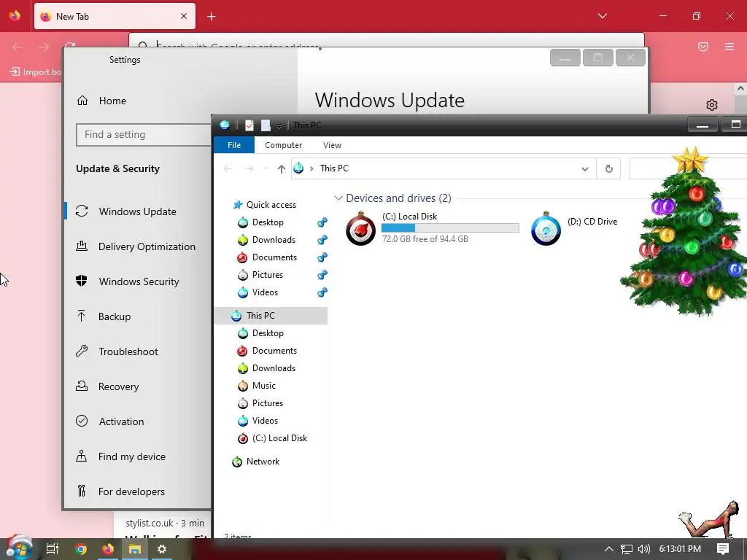This screenshot has height=560, width=747.
Task: Switch to Computer ribbon tab
Action: coord(284,145)
